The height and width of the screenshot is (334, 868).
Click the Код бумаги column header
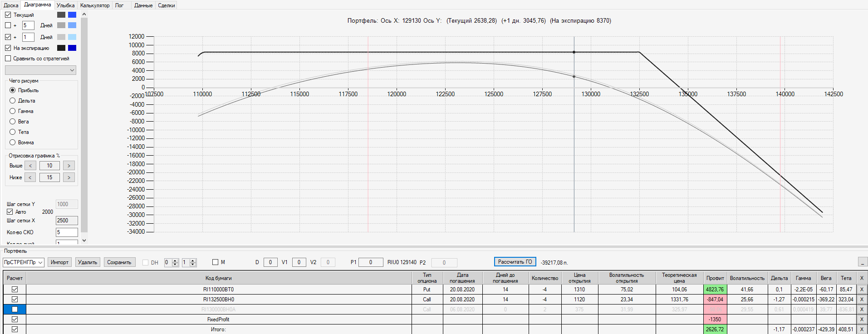(218, 278)
